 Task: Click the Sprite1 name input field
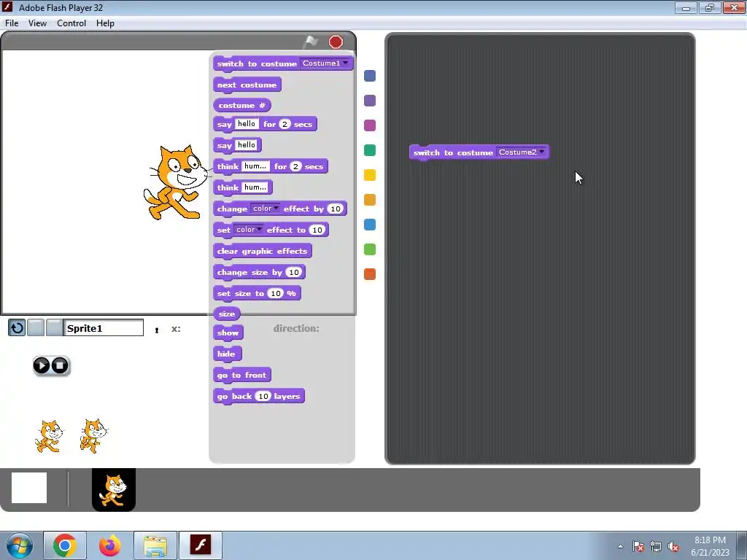coord(104,327)
